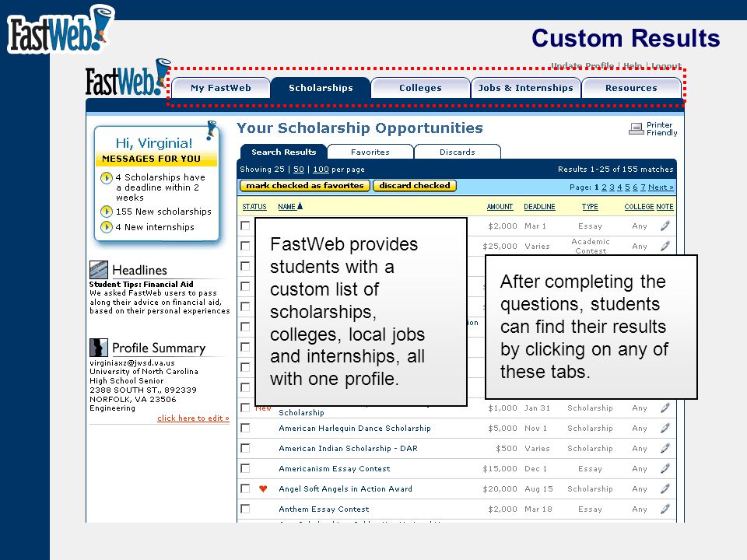Click the note pencil for Anthem Essay Contest
This screenshot has height=560, width=747.
665,509
